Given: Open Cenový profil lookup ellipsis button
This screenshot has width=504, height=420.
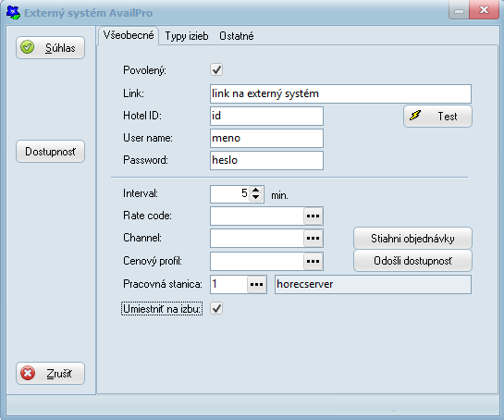Looking at the screenshot, I should [x=313, y=261].
